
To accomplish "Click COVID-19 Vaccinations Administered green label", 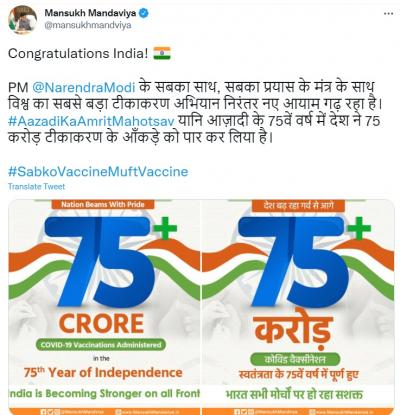I will (x=101, y=345).
